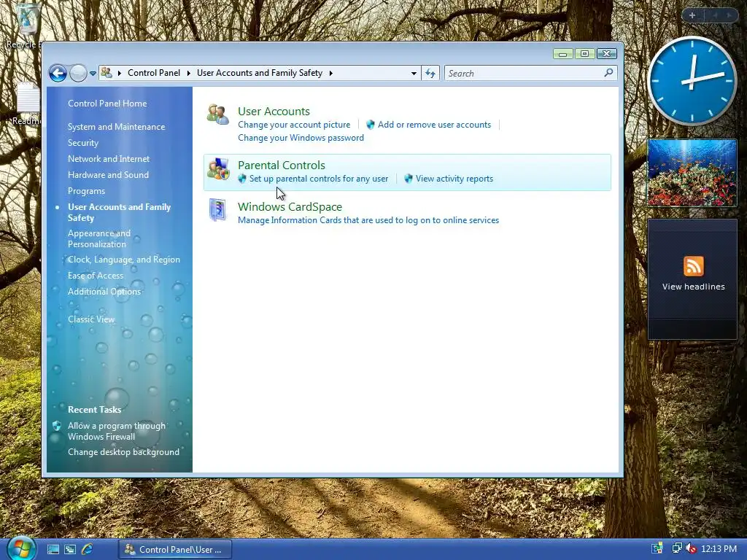Open Programs category in sidebar

click(86, 191)
